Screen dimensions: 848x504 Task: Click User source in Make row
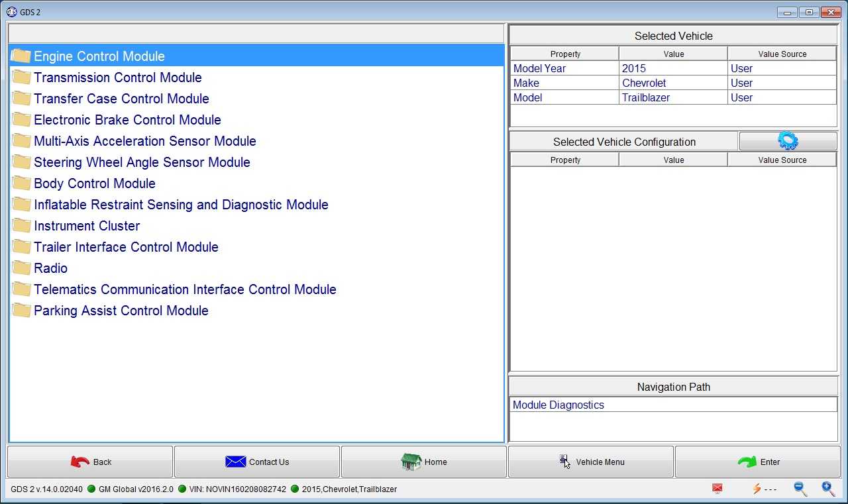coord(782,83)
